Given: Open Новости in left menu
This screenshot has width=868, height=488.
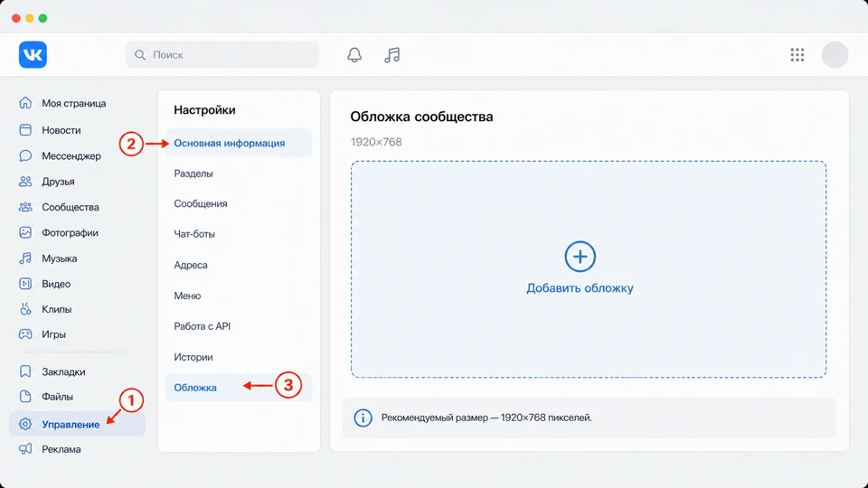Looking at the screenshot, I should [x=61, y=130].
